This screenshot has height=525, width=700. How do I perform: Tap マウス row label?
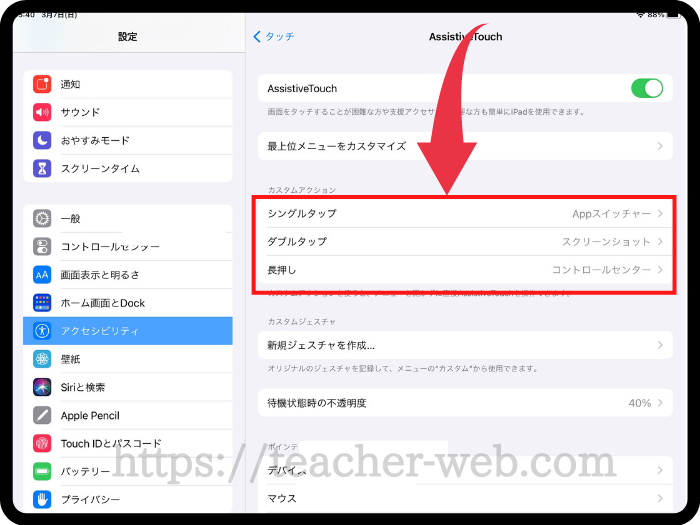click(282, 498)
